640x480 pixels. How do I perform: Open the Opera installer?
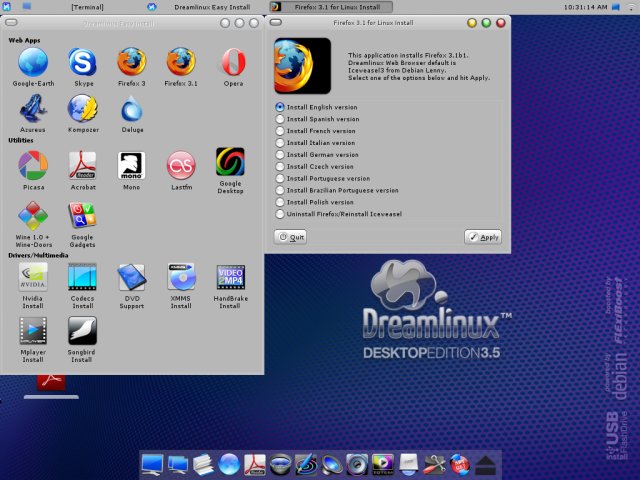pos(233,62)
